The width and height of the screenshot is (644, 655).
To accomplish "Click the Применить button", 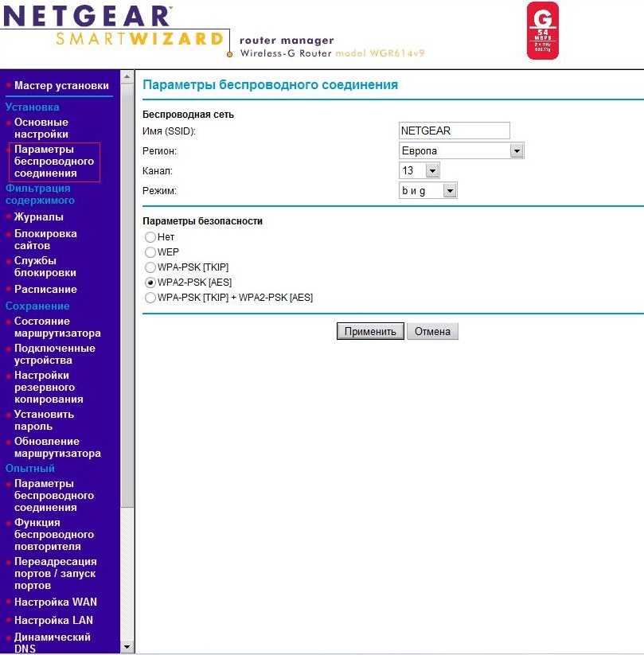I will 370,332.
